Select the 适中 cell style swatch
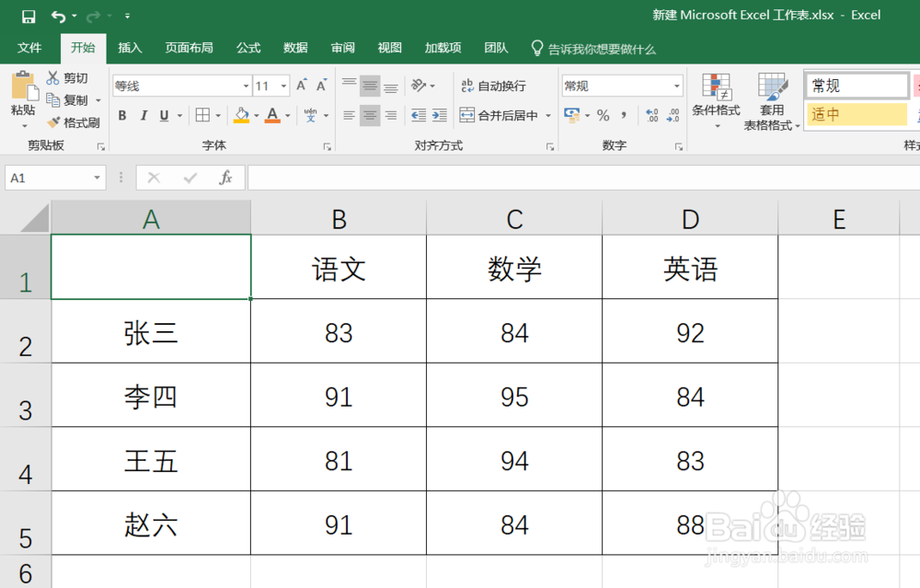The image size is (920, 588). coord(856,114)
